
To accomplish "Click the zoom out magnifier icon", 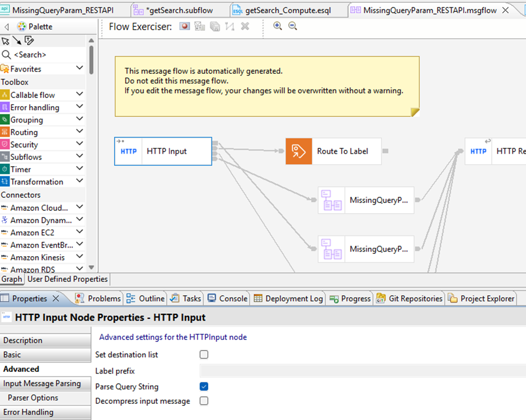I will point(293,26).
